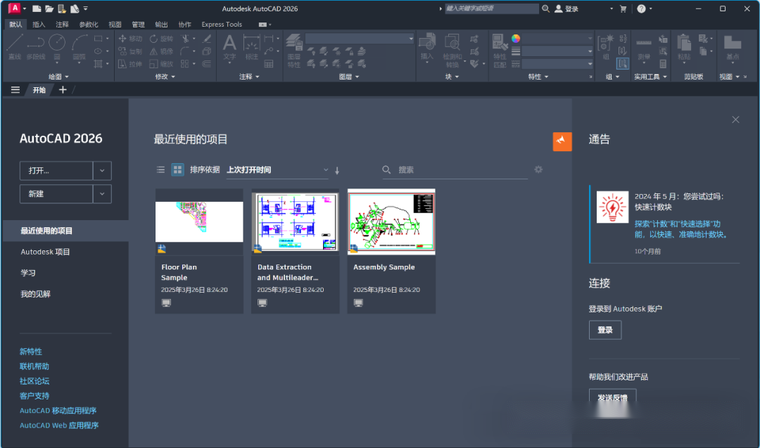Viewport: 760px width, 448px height.
Task: Click the Insert block (插入) tool
Action: pos(427,48)
